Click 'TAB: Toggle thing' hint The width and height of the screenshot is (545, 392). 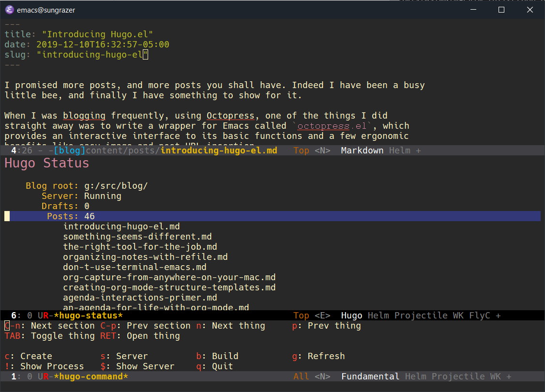point(49,336)
